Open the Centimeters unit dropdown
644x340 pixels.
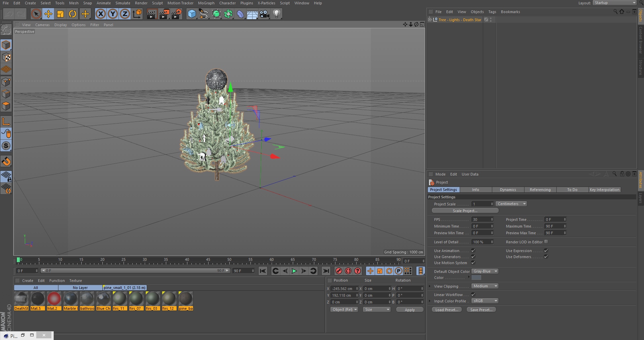511,204
